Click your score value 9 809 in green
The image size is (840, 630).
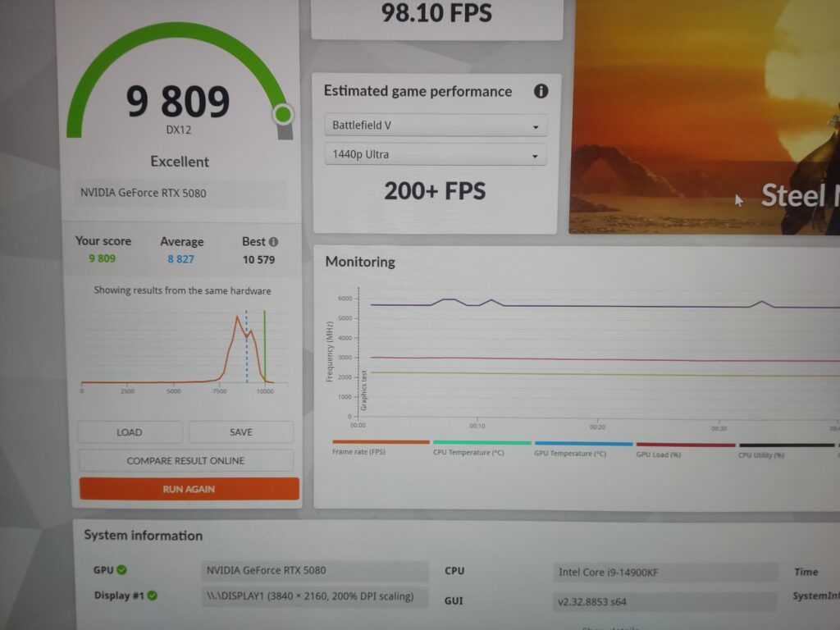(x=103, y=258)
